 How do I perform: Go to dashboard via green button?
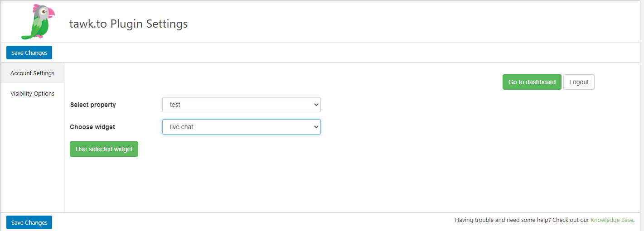[532, 82]
